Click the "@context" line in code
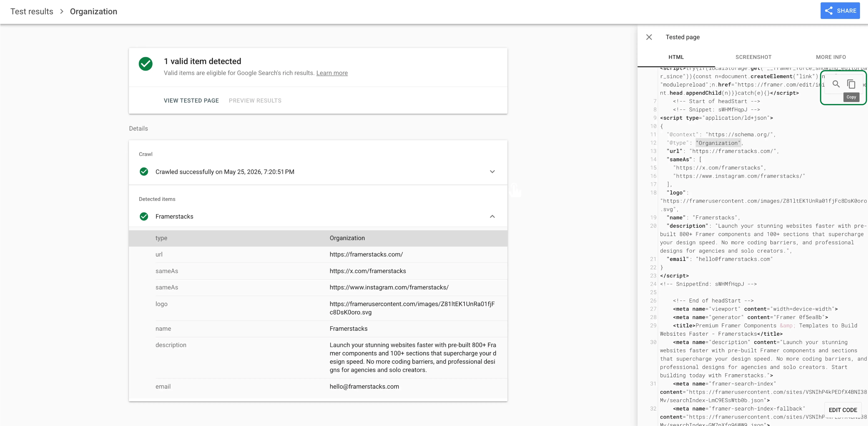This screenshot has width=868, height=426. click(x=721, y=134)
